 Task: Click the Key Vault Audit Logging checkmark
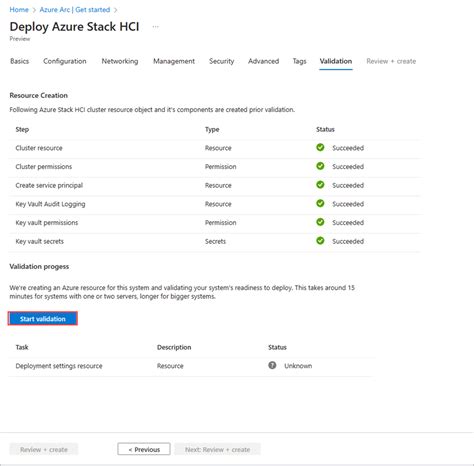click(320, 203)
